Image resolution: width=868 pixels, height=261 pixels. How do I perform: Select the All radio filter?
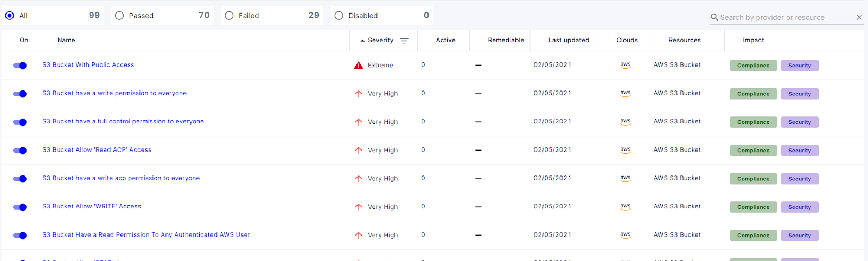click(x=10, y=16)
